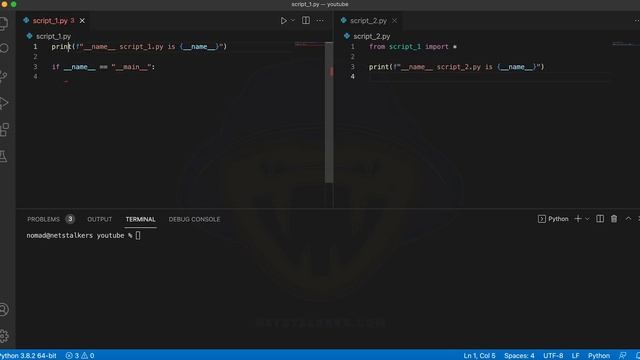
Task: Click line 1 print statement in script_1.py
Action: (x=139, y=47)
